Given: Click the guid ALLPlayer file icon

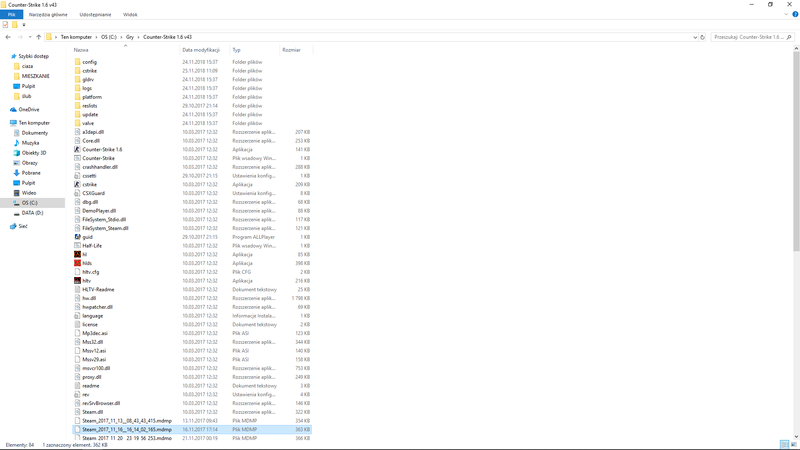Looking at the screenshot, I should coord(78,237).
